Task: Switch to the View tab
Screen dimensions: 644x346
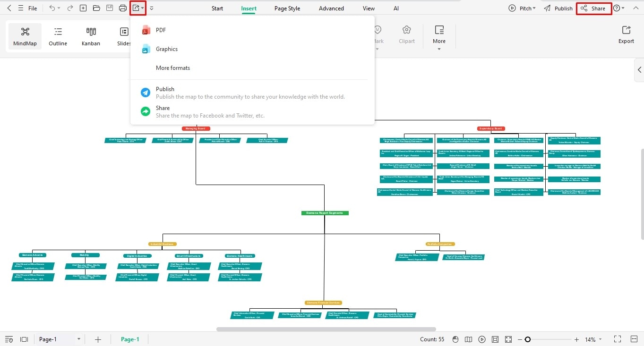Action: (369, 8)
